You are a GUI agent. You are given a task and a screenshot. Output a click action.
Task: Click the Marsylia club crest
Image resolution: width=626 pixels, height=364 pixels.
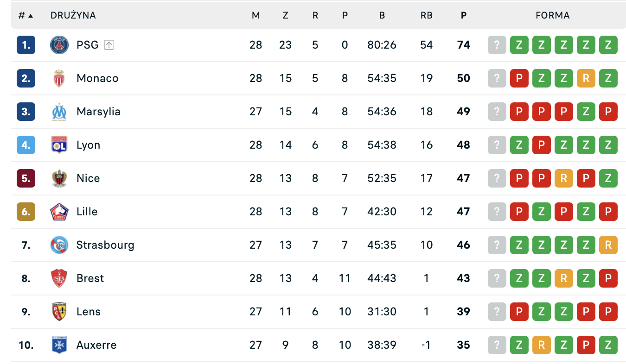[x=59, y=112]
